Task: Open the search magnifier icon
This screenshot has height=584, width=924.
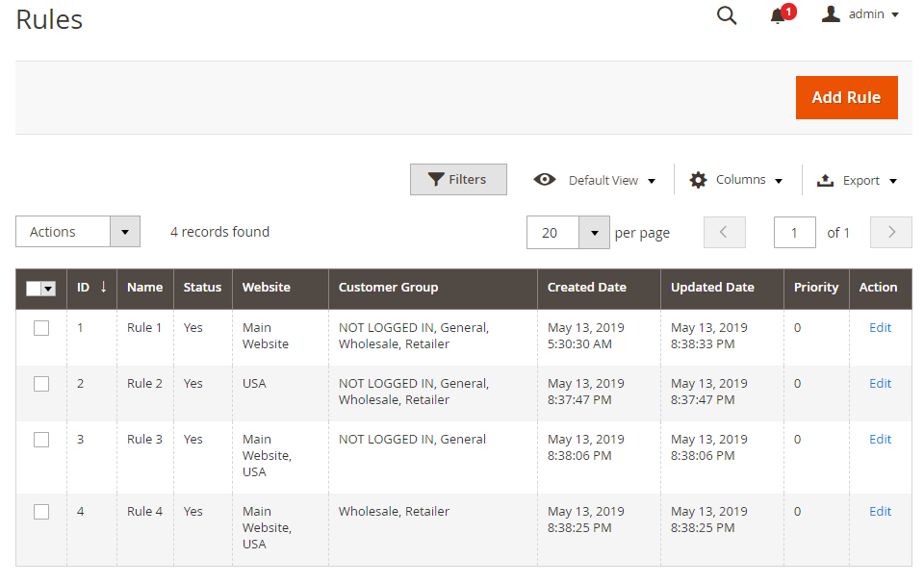Action: click(727, 15)
